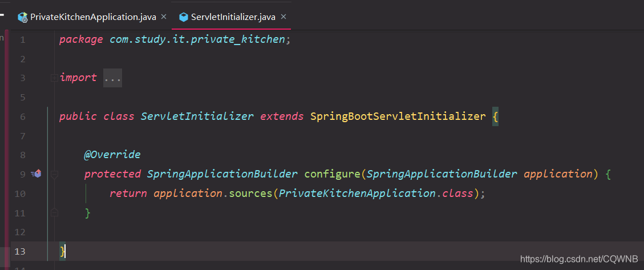644x270 pixels.
Task: Click the import keyword on line 3
Action: pyautogui.click(x=78, y=78)
